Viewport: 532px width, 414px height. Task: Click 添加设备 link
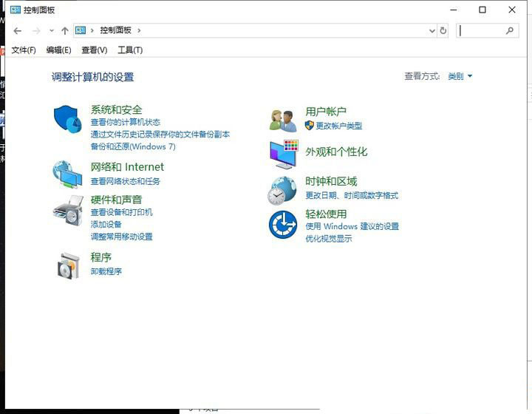[x=106, y=225]
